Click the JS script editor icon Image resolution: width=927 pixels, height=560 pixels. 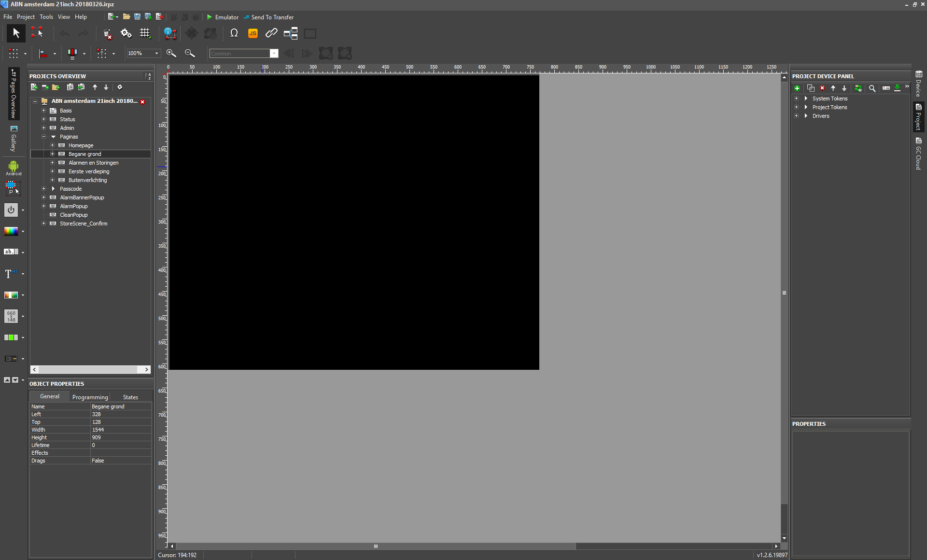pos(253,33)
